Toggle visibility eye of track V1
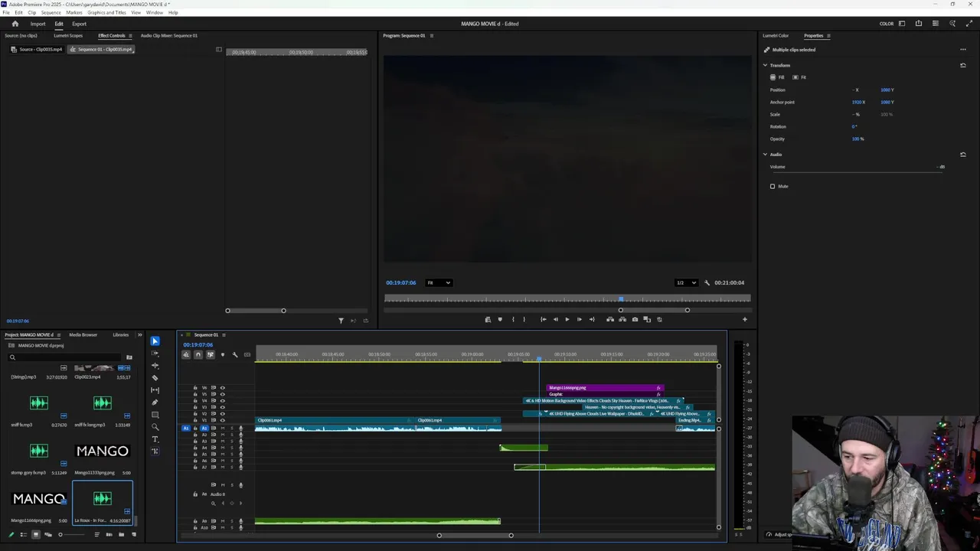 pyautogui.click(x=223, y=421)
